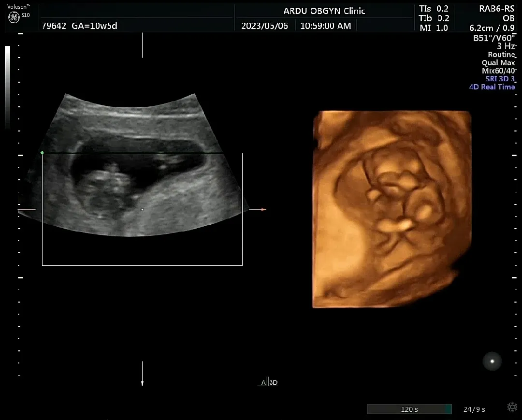Click the MI 1.0 value
522x420 pixels.
pyautogui.click(x=434, y=28)
